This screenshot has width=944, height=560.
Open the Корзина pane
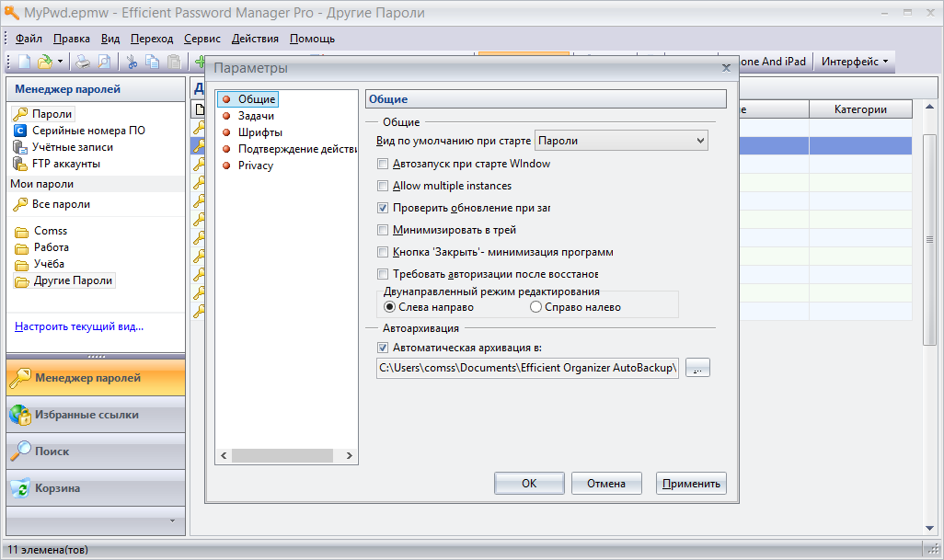point(96,488)
